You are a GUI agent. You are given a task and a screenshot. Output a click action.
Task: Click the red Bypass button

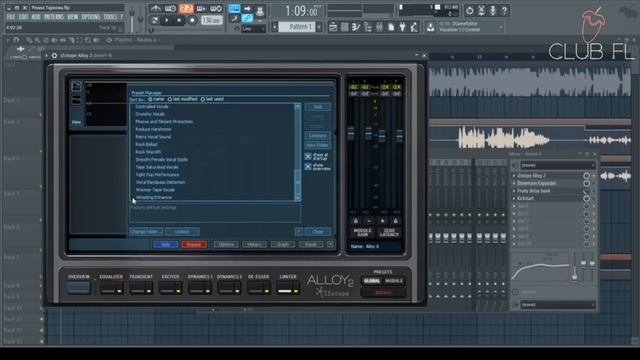(194, 244)
